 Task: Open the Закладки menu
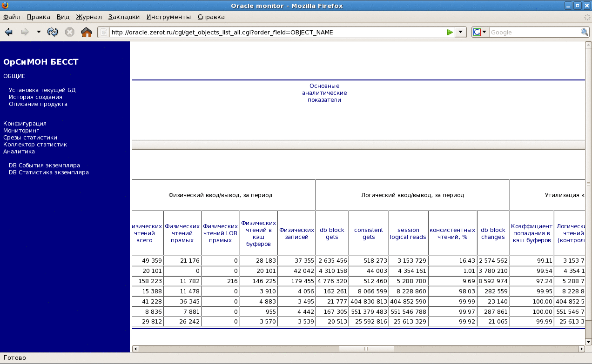124,17
